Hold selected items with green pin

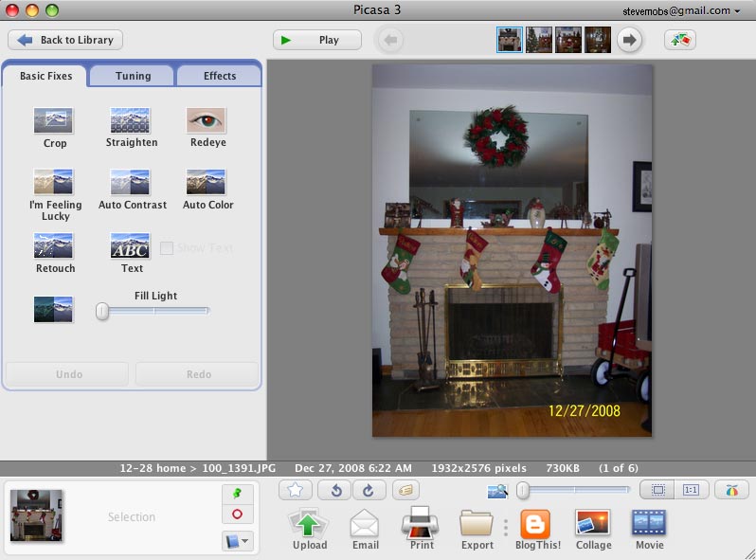pos(237,494)
